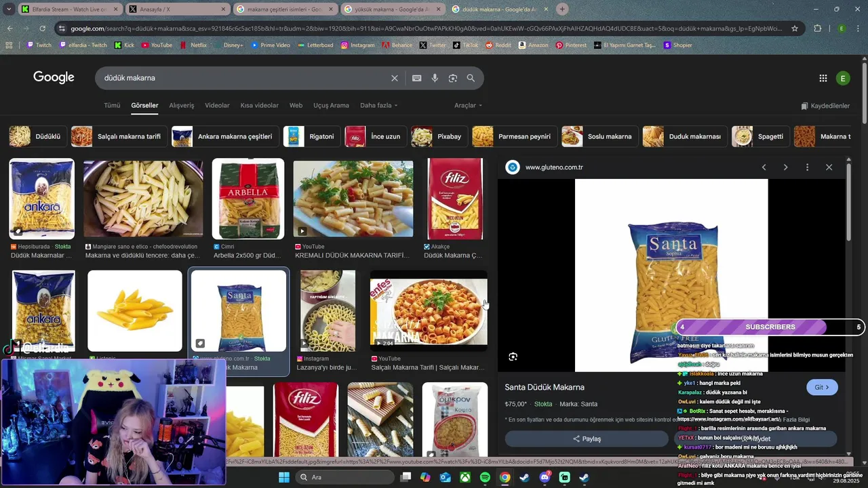
Task: Switch to the Kısa videolar tab
Action: [260, 106]
